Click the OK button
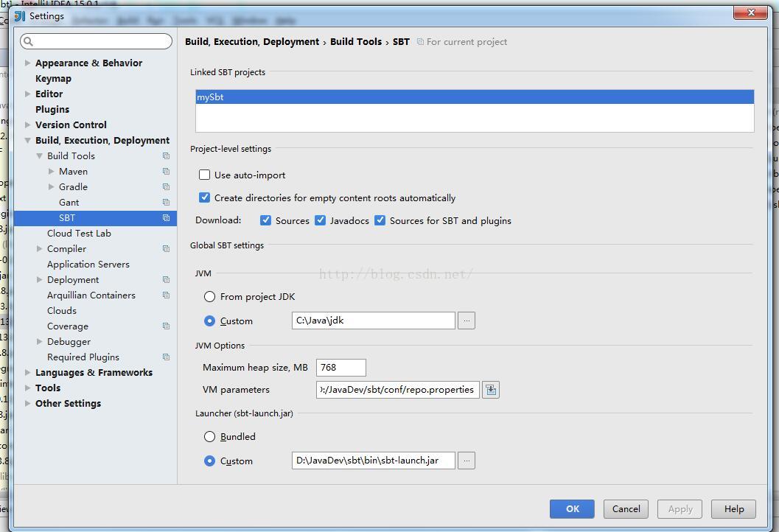Screen dimensions: 779x532 572,508
